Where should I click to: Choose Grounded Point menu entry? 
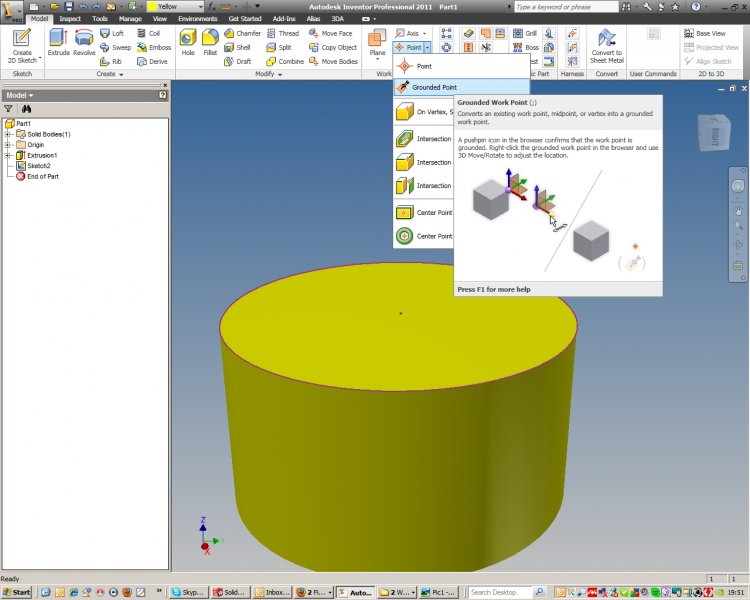pyautogui.click(x=461, y=87)
